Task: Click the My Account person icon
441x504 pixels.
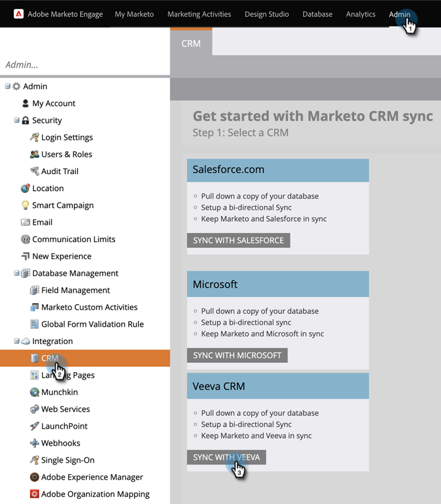Action: (25, 104)
